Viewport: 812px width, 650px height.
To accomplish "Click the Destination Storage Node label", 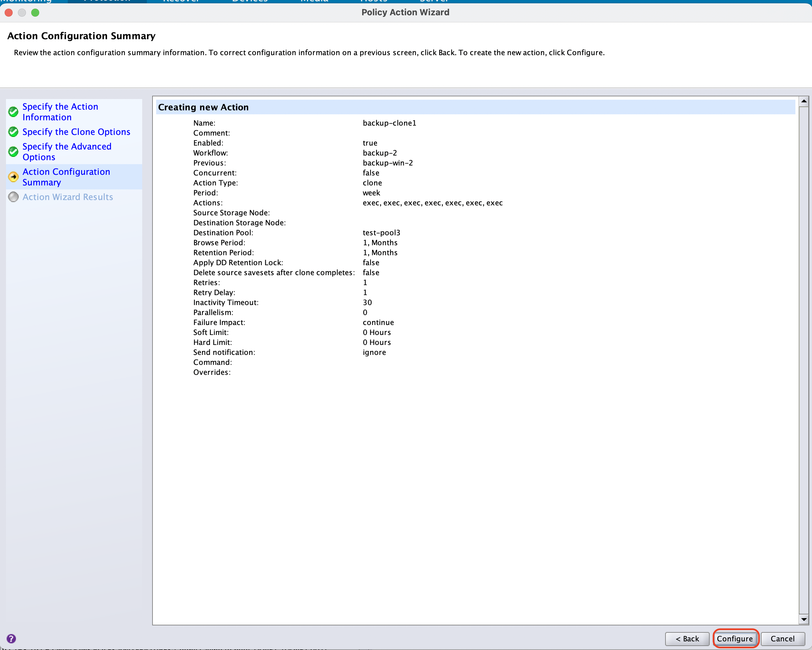I will 239,223.
